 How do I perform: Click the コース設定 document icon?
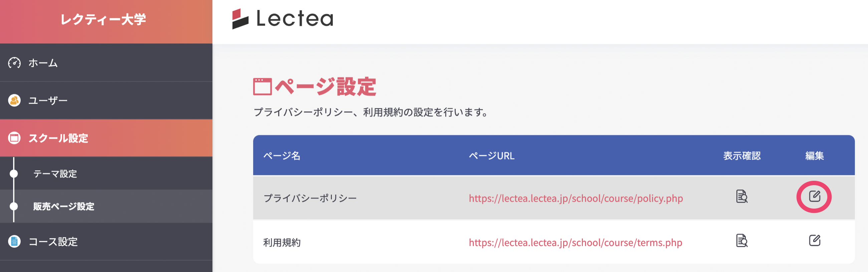14,242
